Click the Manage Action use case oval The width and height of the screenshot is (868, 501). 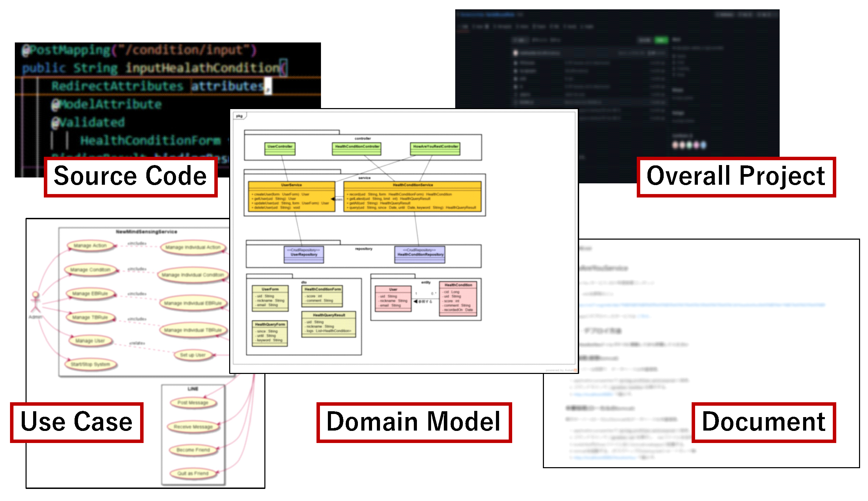coord(90,245)
